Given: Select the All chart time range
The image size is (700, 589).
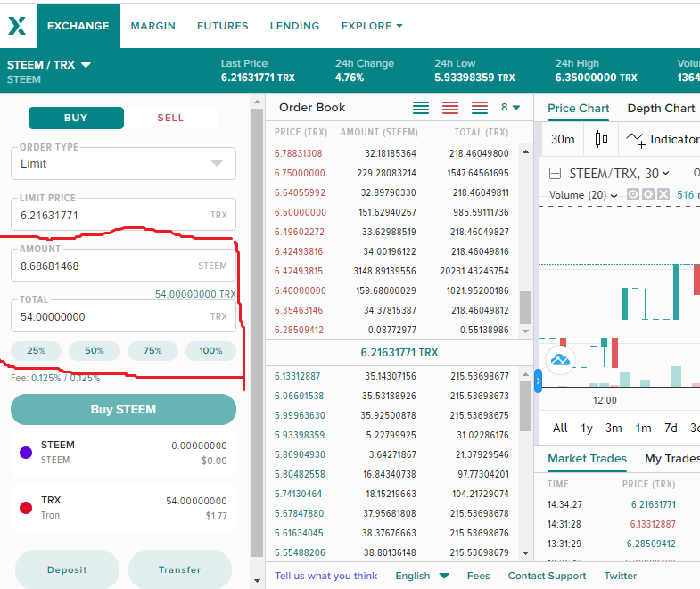Looking at the screenshot, I should [x=560, y=428].
